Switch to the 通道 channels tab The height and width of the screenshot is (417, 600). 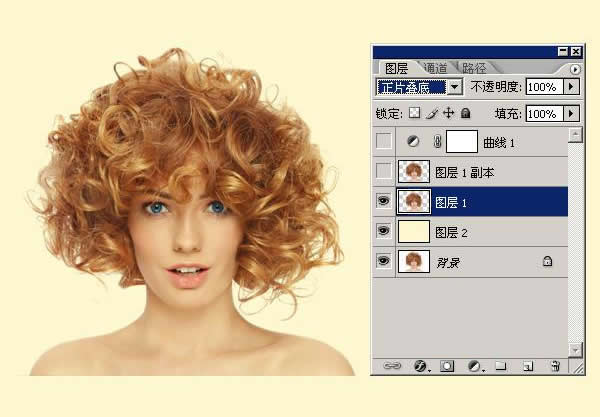(x=435, y=68)
